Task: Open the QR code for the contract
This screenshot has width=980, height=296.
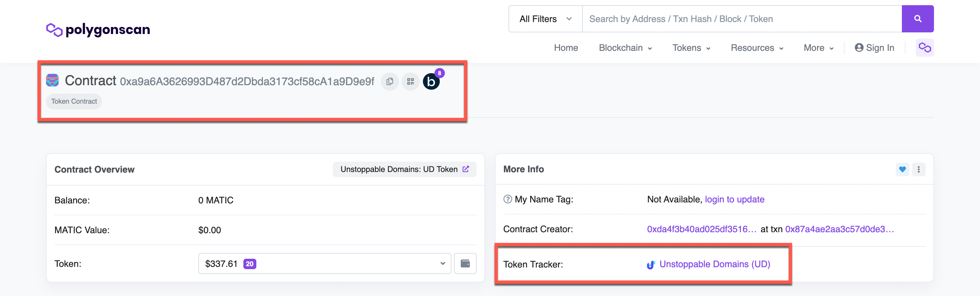Action: coord(410,81)
